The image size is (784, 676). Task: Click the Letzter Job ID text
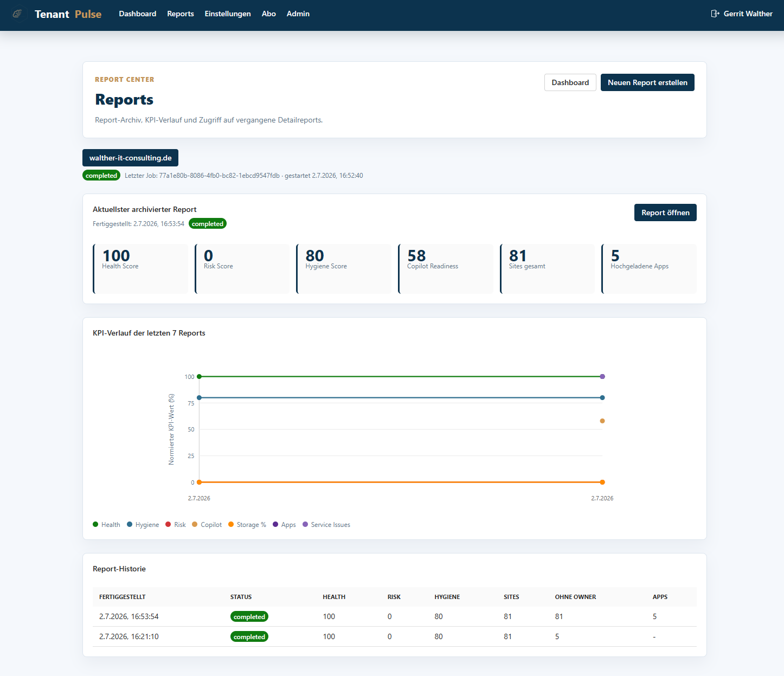(220, 176)
